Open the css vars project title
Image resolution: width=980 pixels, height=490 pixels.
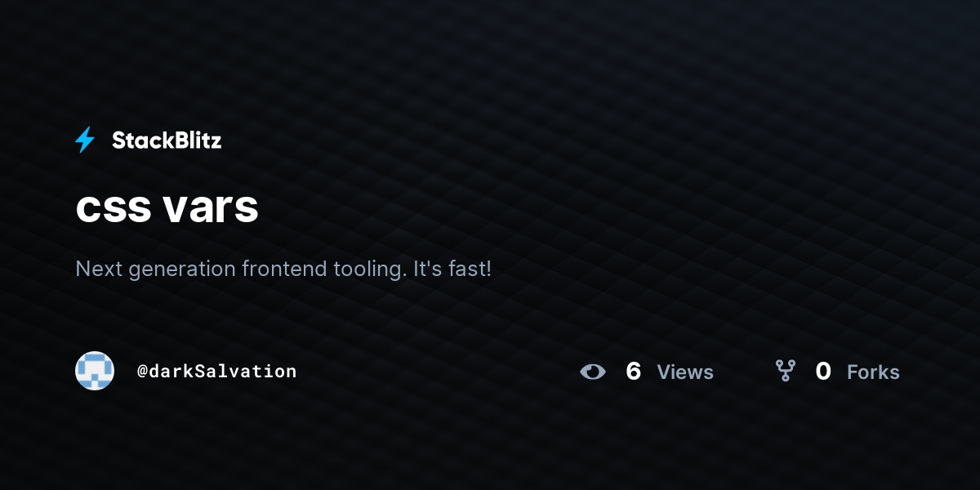click(167, 207)
